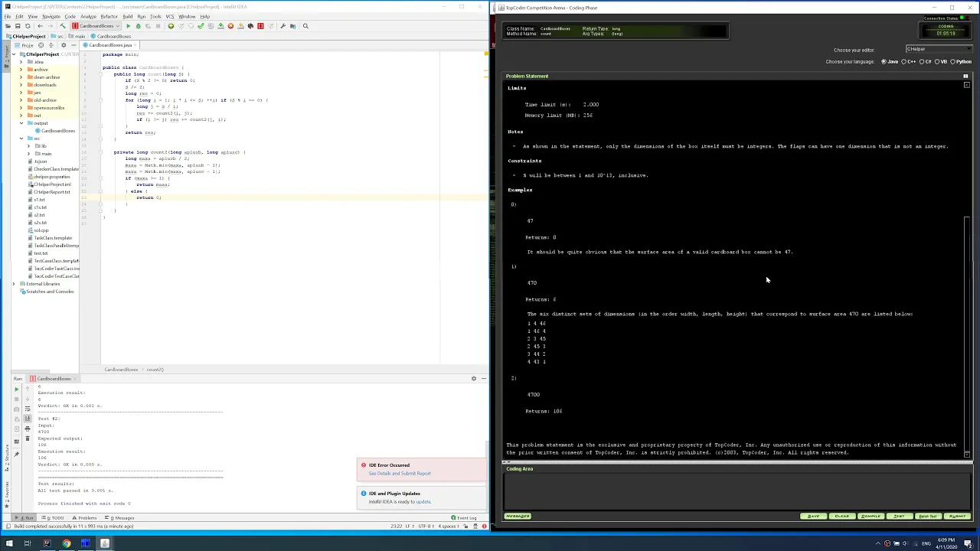Switch to the CardboardBoxes.java editor tab

click(109, 45)
